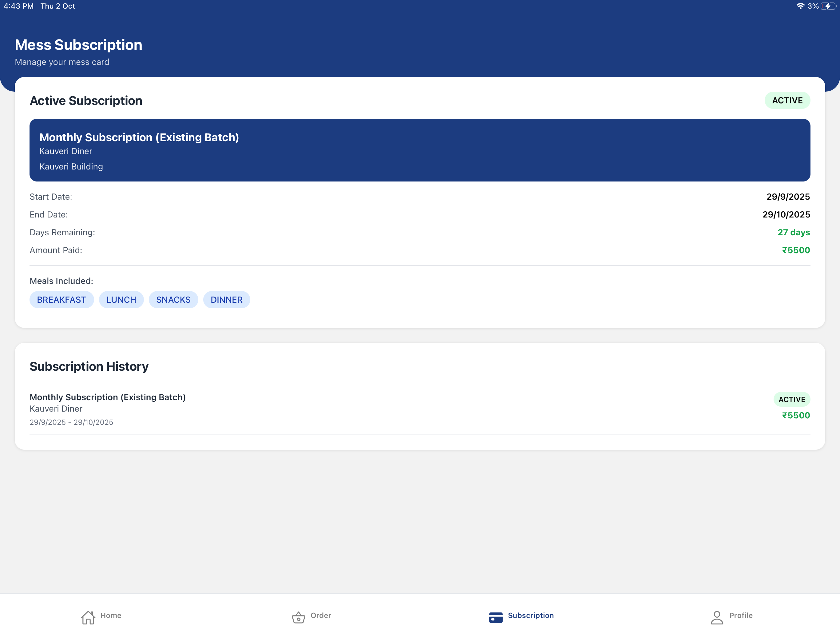Tap the Order basket icon
Image resolution: width=840 pixels, height=630 pixels.
299,617
